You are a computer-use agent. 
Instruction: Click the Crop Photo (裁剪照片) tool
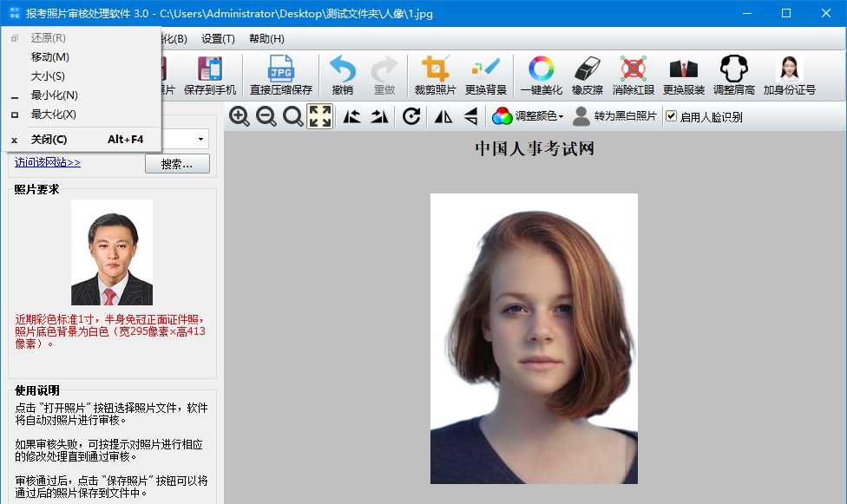(435, 75)
